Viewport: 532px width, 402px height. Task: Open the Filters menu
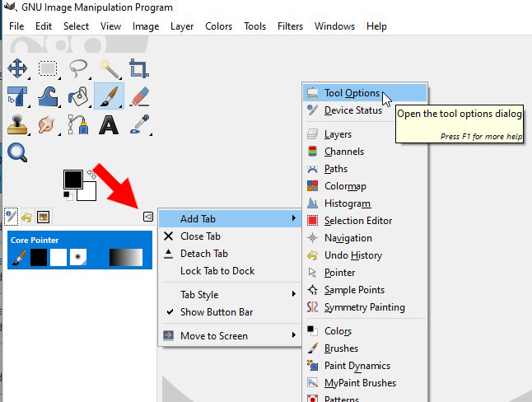coord(290,26)
